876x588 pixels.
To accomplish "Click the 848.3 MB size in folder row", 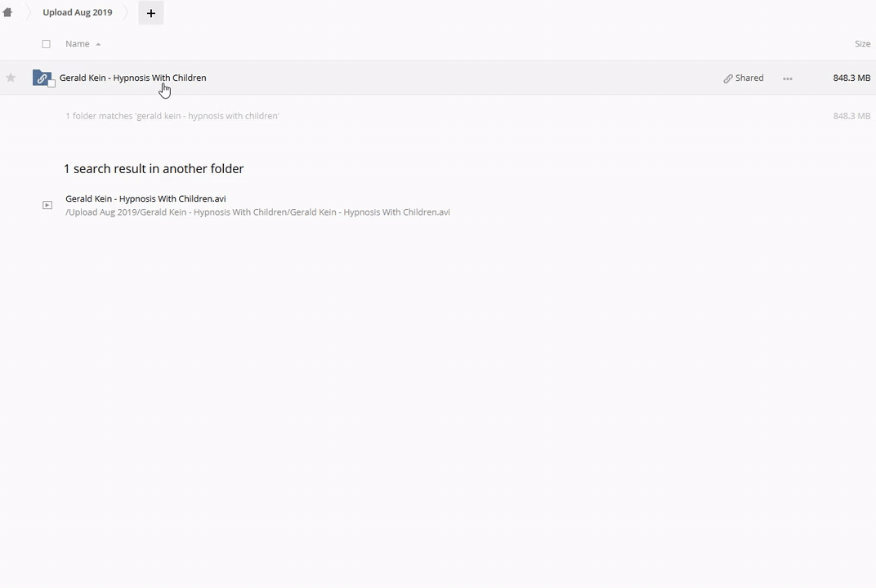I will 851,78.
